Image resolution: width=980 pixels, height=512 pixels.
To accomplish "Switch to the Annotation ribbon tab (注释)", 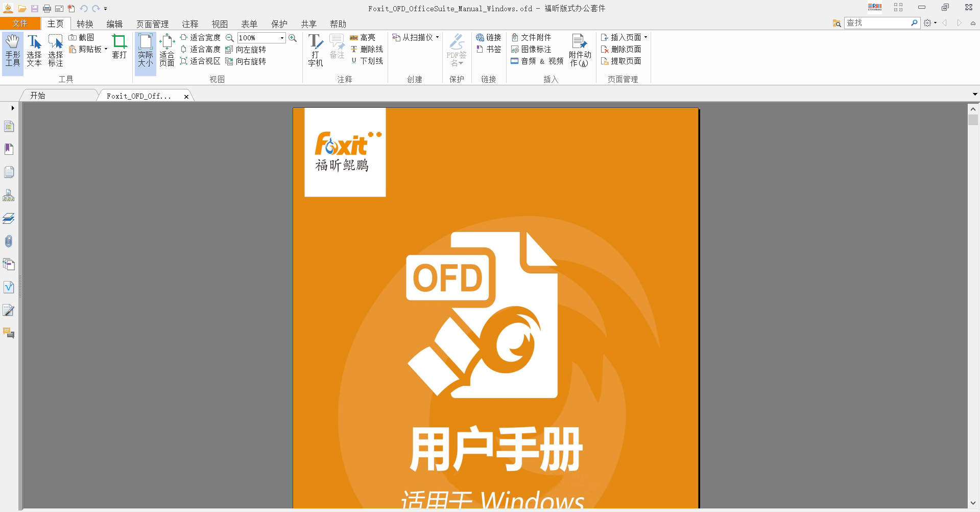I will pos(190,24).
